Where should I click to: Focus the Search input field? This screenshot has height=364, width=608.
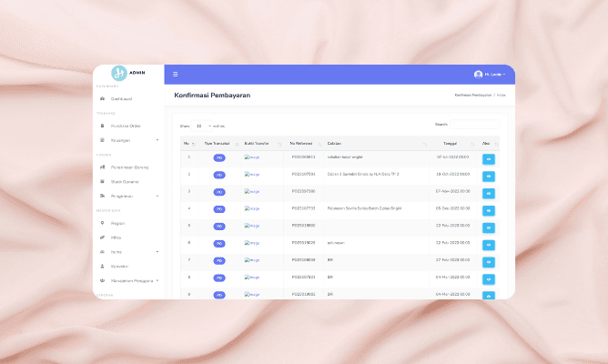click(474, 125)
